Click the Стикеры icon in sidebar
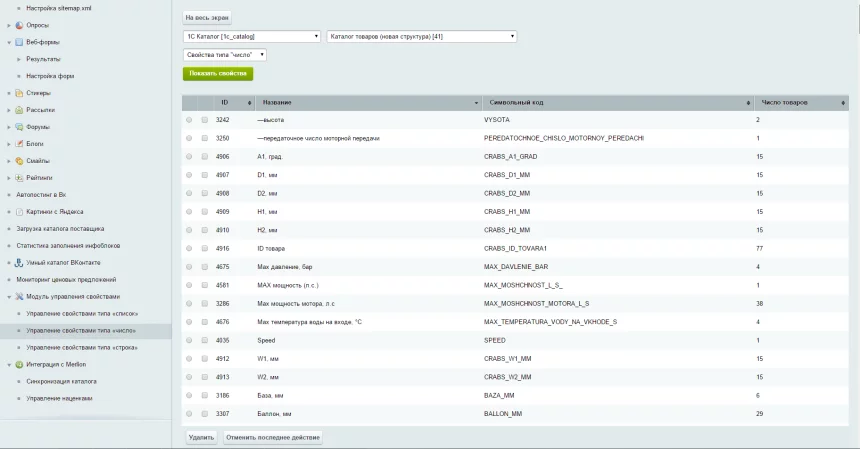 point(20,93)
